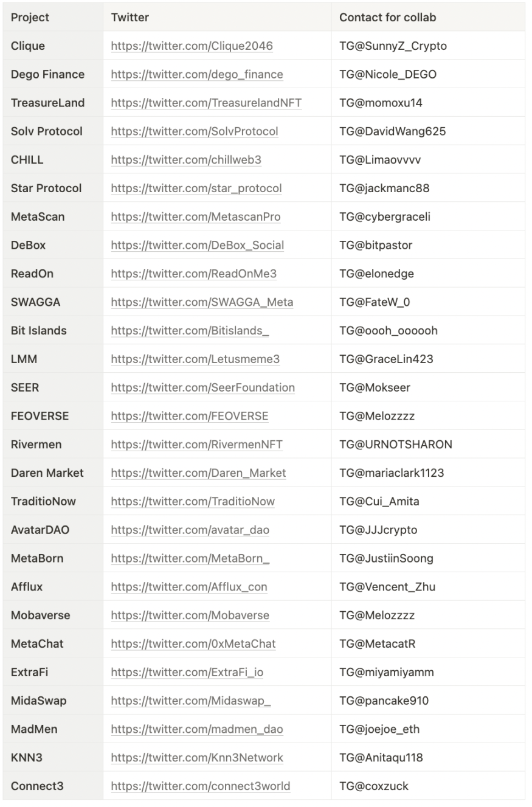
Task: Open the SolvProtocol Twitter link
Action: 195,131
